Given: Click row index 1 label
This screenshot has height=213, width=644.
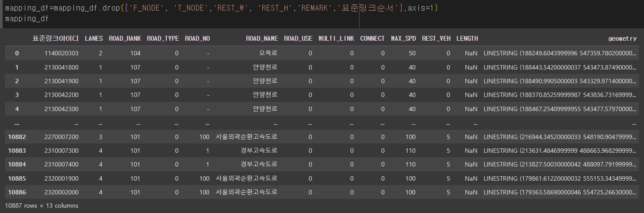Looking at the screenshot, I should pyautogui.click(x=17, y=67).
